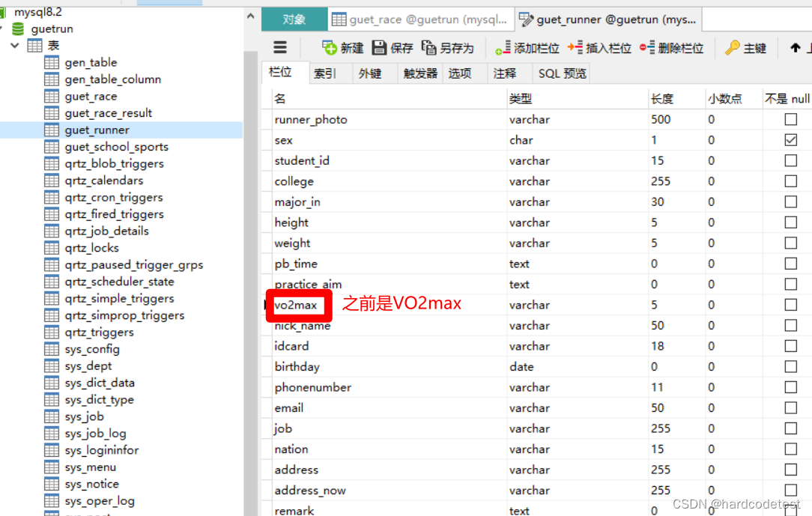812x516 pixels.
Task: Click the 保存 (Save) disk icon
Action: (379, 48)
